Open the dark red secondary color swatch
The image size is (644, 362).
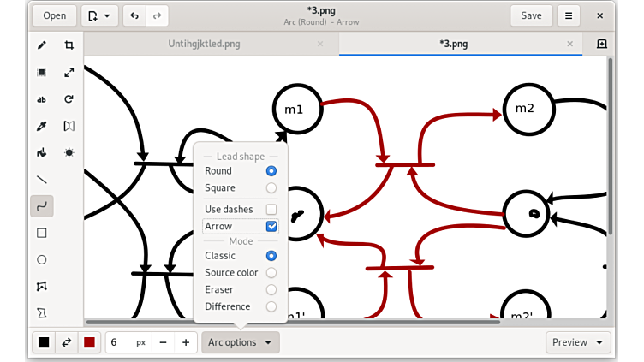coord(89,342)
